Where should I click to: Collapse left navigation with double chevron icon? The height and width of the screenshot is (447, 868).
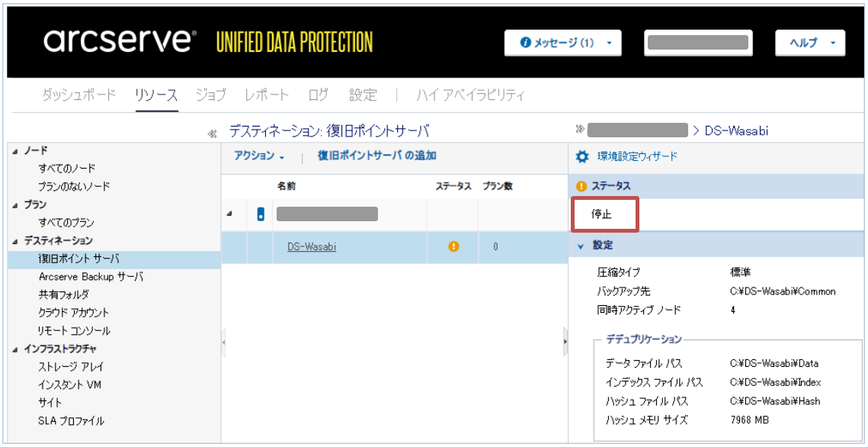pyautogui.click(x=211, y=134)
